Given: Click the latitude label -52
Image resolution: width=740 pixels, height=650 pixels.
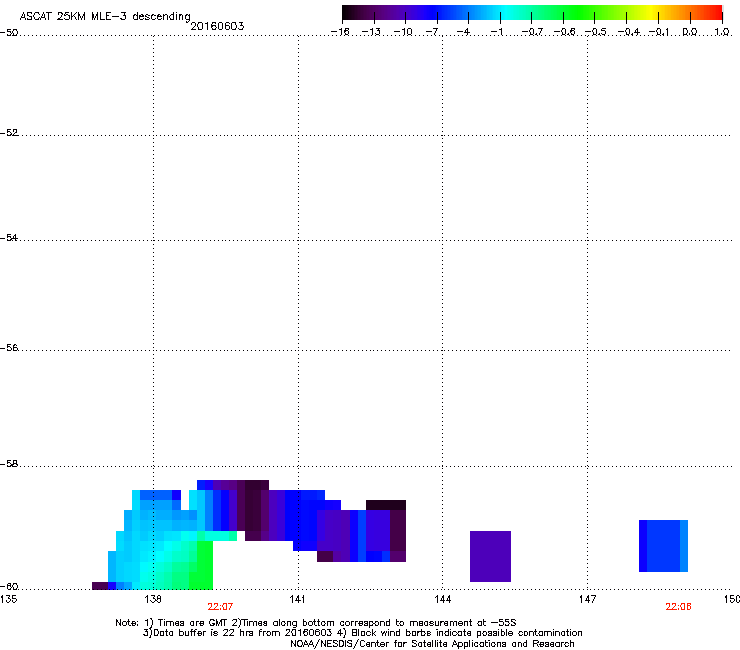Looking at the screenshot, I should [9, 133].
